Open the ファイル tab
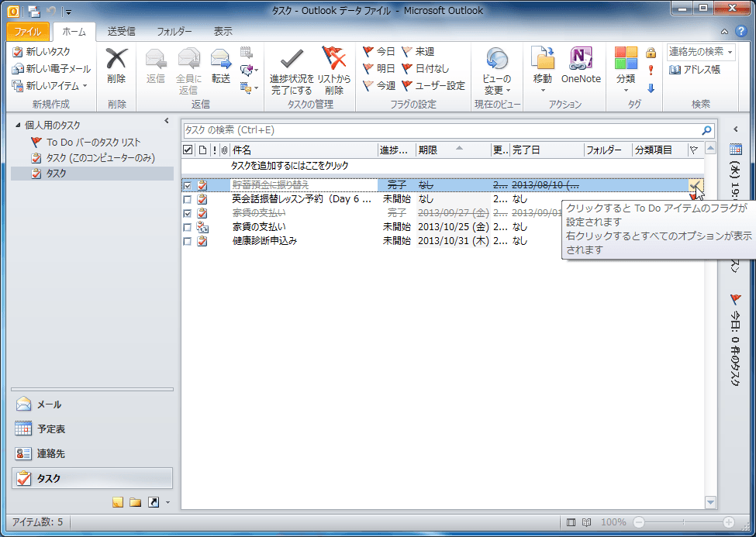Viewport: 756px width, 537px height. 27,32
